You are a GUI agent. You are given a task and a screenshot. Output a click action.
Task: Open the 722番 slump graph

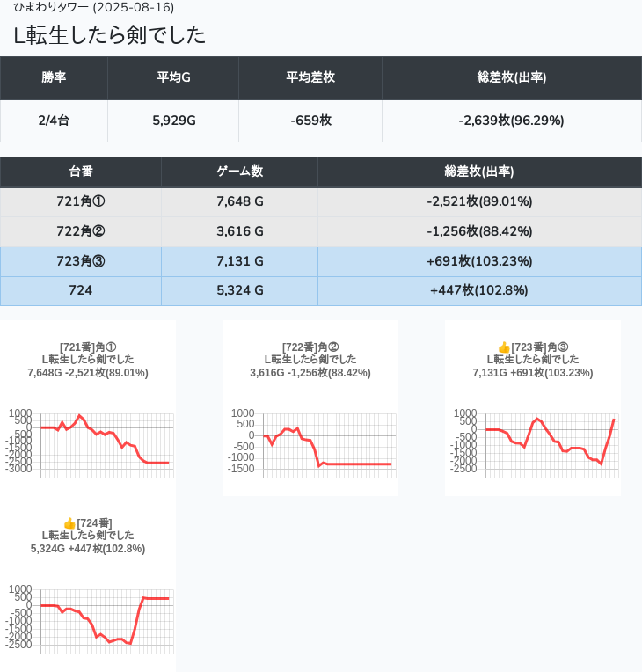tap(310, 440)
